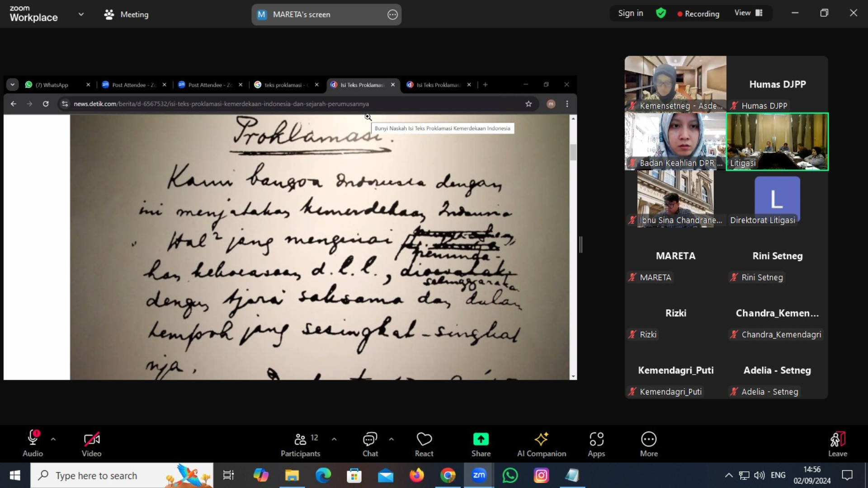Open MARETA's screen options ellipsis

point(392,14)
